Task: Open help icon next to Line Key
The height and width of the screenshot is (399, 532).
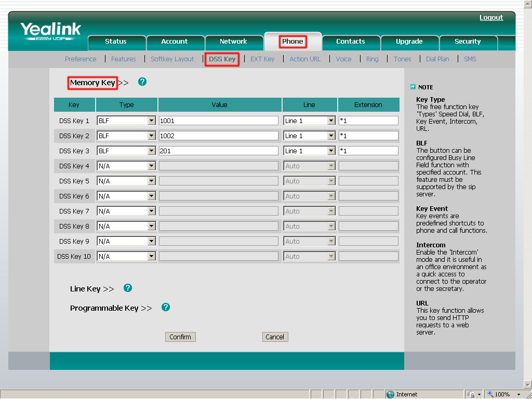Action: [x=128, y=288]
